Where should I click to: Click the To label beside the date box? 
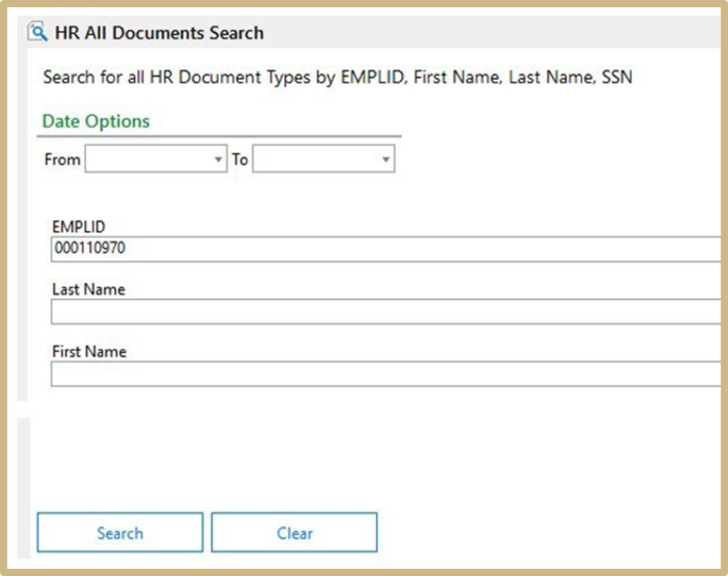click(x=240, y=159)
